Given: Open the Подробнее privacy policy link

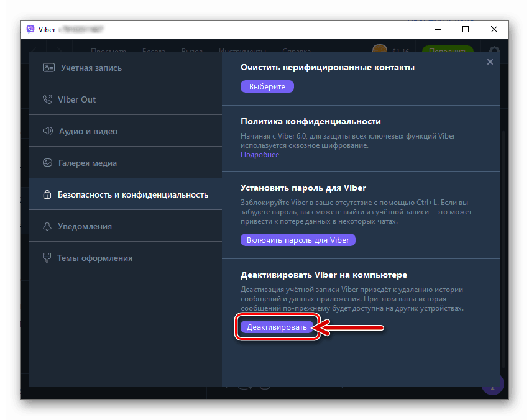Looking at the screenshot, I should coord(259,154).
